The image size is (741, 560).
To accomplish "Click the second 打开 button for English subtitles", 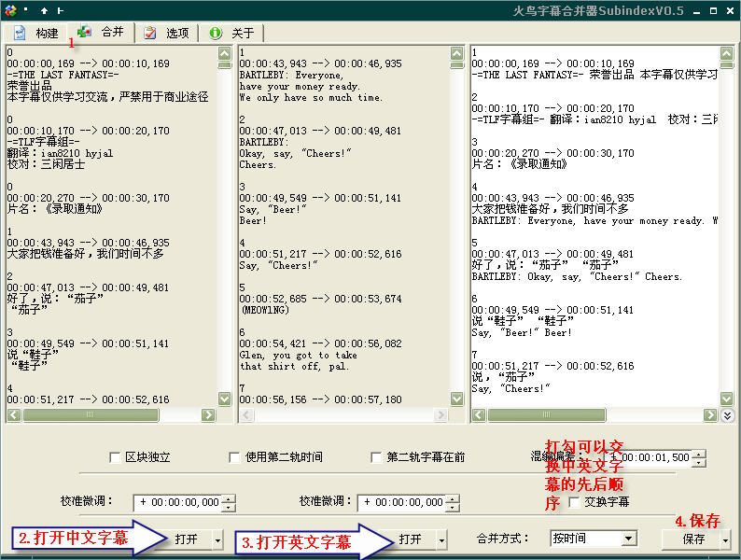I will coord(409,539).
